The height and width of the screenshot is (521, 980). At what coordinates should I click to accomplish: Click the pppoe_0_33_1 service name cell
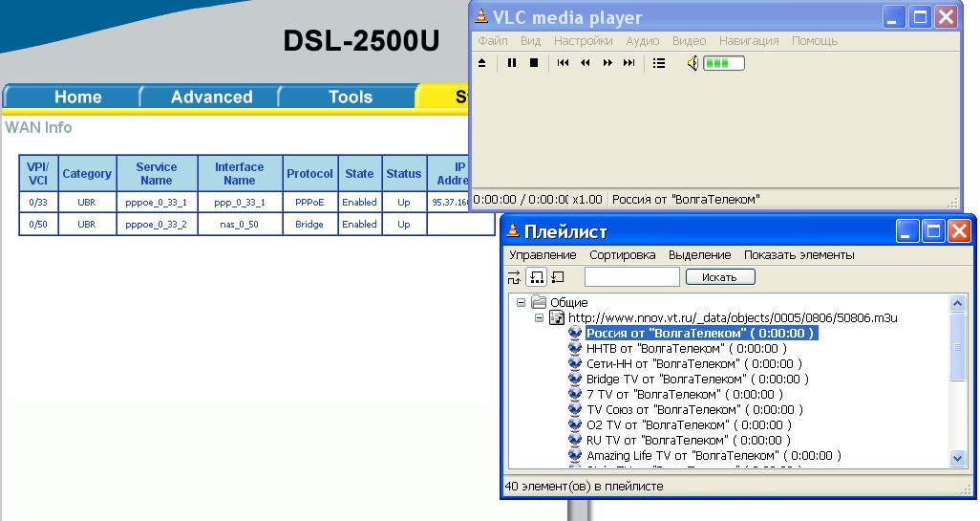coord(157,202)
